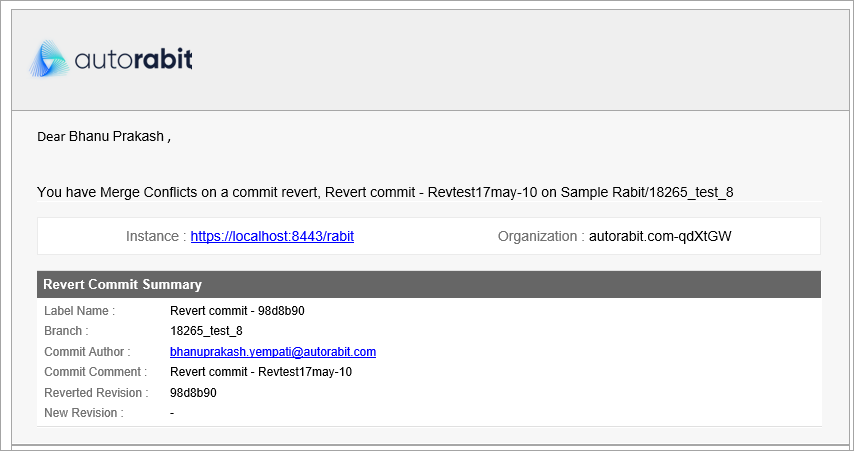The height and width of the screenshot is (451, 854).
Task: Click the Revert Commit Summary header bar
Action: click(x=428, y=284)
